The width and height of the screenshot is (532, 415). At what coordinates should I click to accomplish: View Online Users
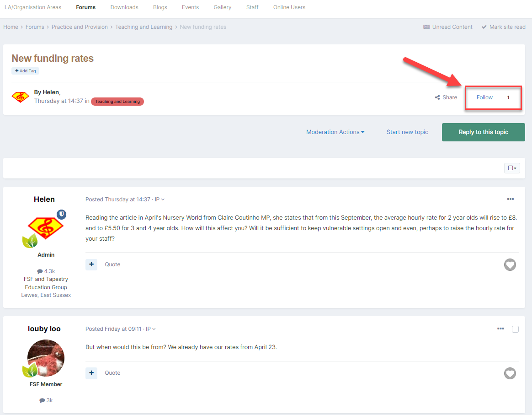tap(289, 7)
